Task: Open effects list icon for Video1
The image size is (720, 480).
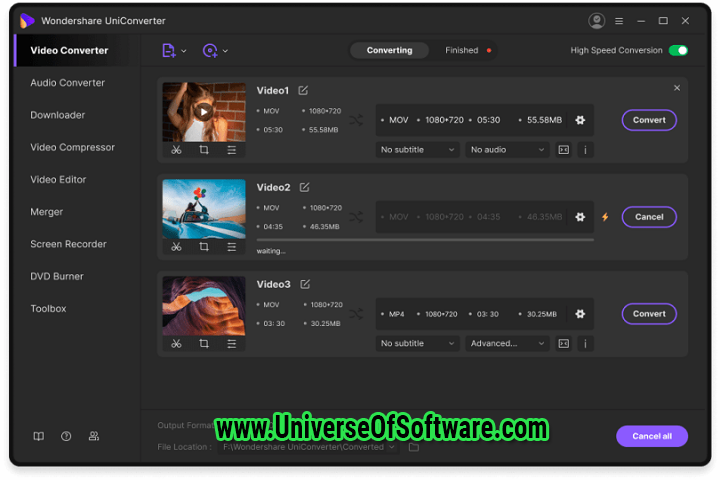Action: 231,150
